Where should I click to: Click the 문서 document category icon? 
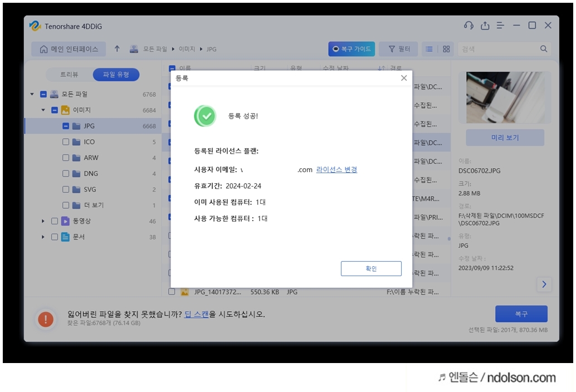pyautogui.click(x=65, y=237)
